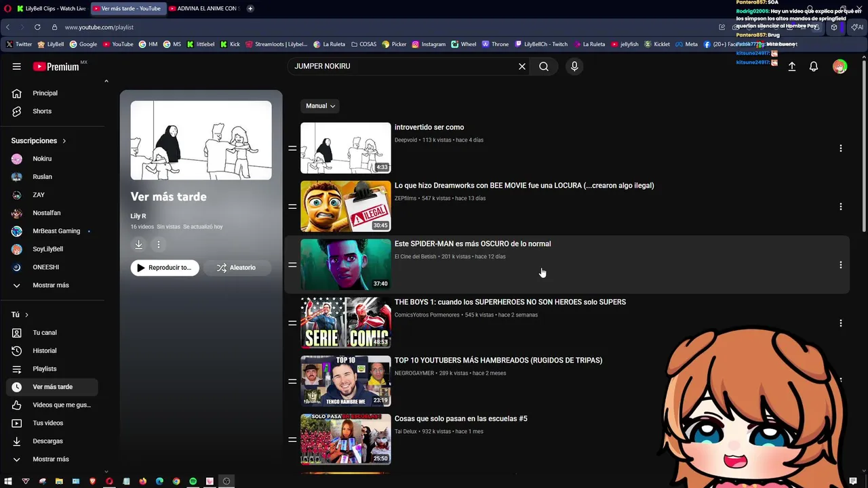
Task: Open Lily R channel link
Action: pos(138,216)
